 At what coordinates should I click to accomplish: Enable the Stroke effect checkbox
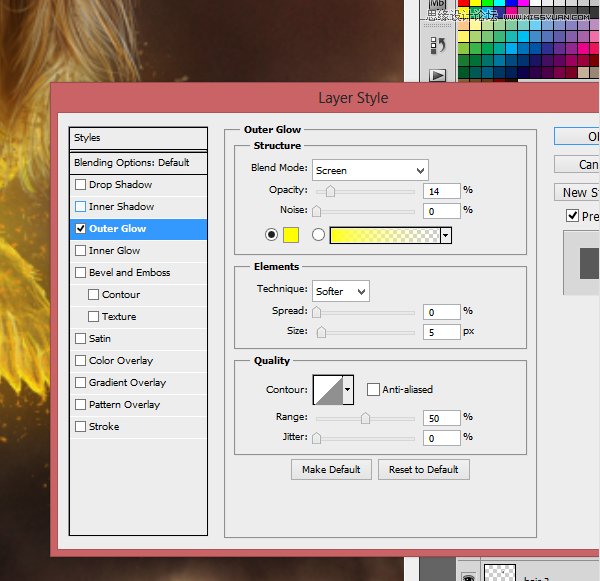(81, 427)
